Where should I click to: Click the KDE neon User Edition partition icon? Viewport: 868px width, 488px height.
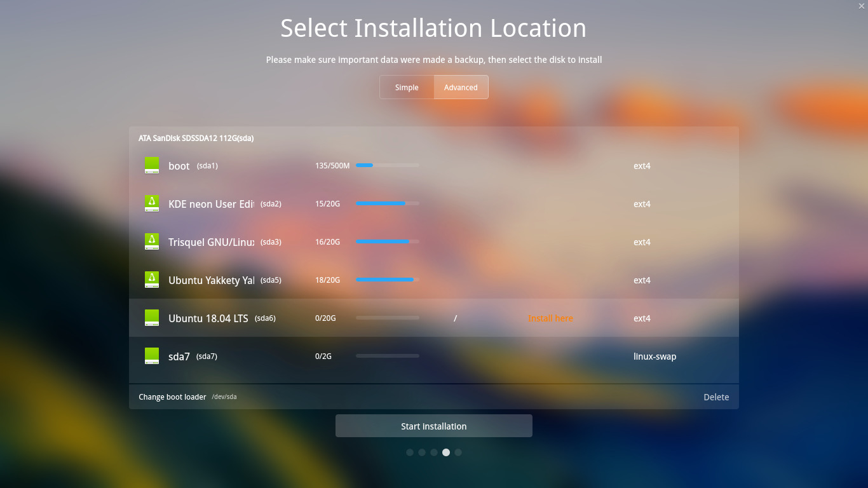coord(152,203)
